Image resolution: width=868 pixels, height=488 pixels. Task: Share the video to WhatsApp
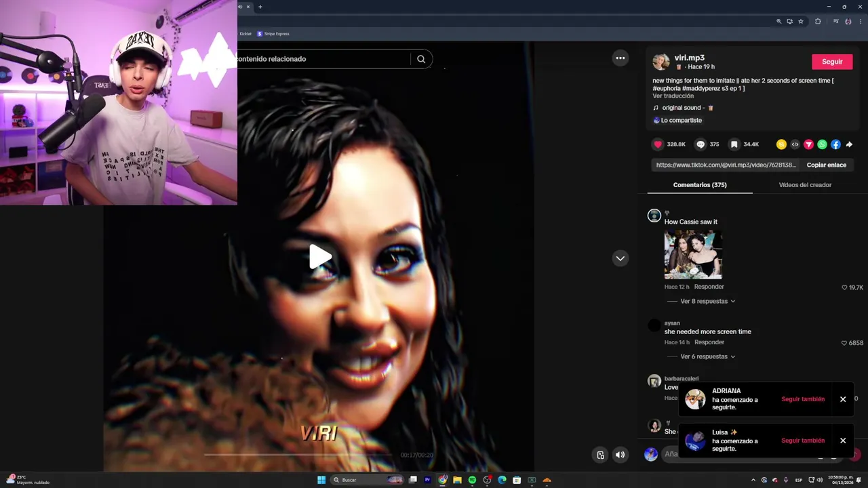[822, 144]
